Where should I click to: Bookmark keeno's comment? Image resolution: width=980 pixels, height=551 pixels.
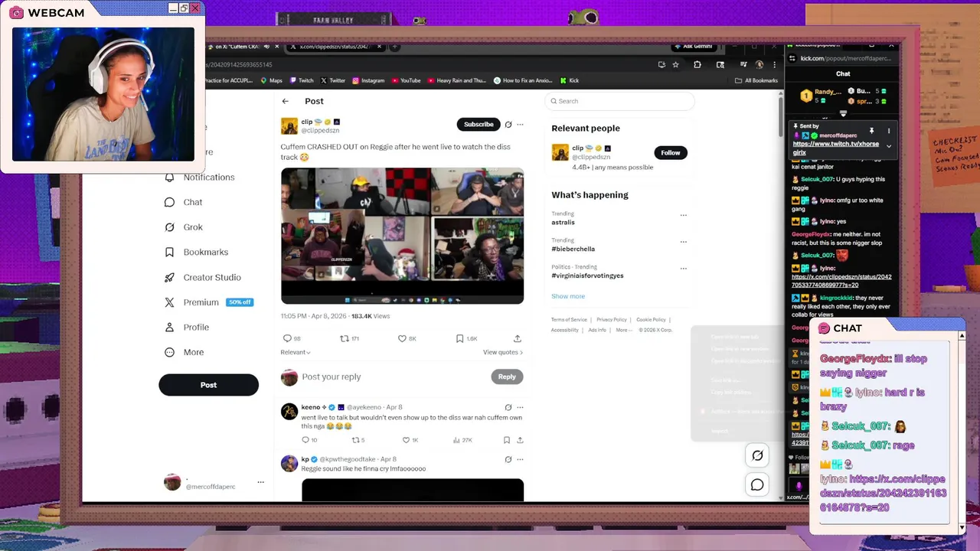(506, 440)
